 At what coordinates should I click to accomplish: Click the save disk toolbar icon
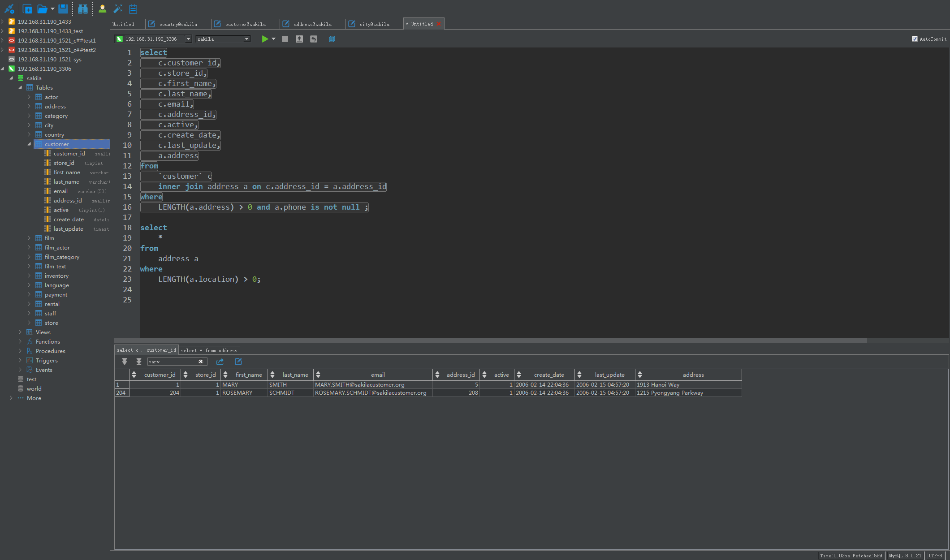[x=63, y=9]
